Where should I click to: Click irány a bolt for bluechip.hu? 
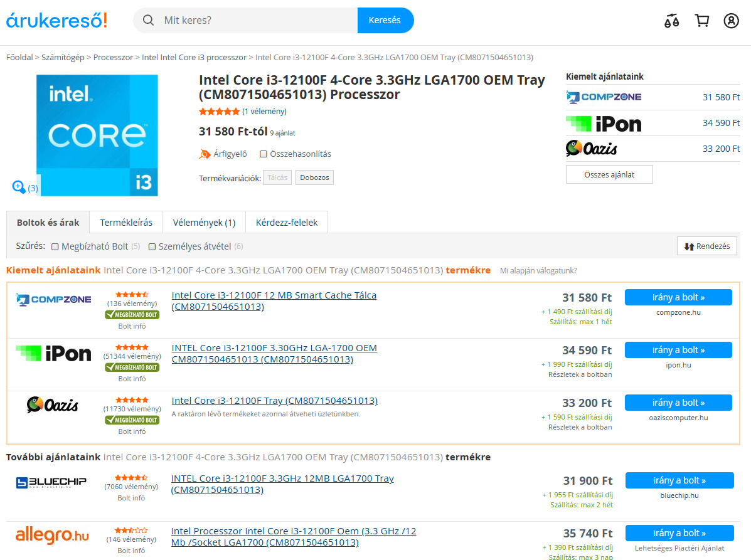pos(679,480)
